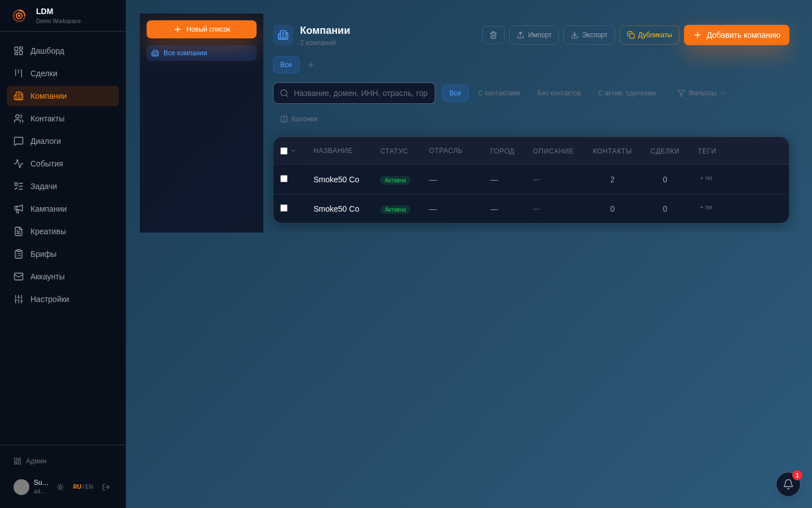The height and width of the screenshot is (508, 812).
Task: Filter by С контактами
Action: click(499, 93)
